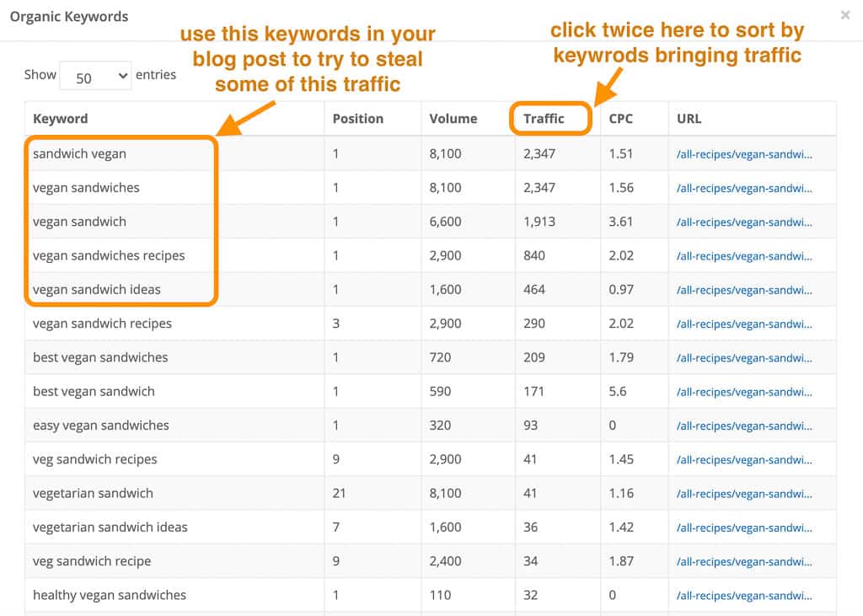Open the URL for vegan sandwich ideas
Viewport: 863px width, 616px height.
[x=746, y=289]
